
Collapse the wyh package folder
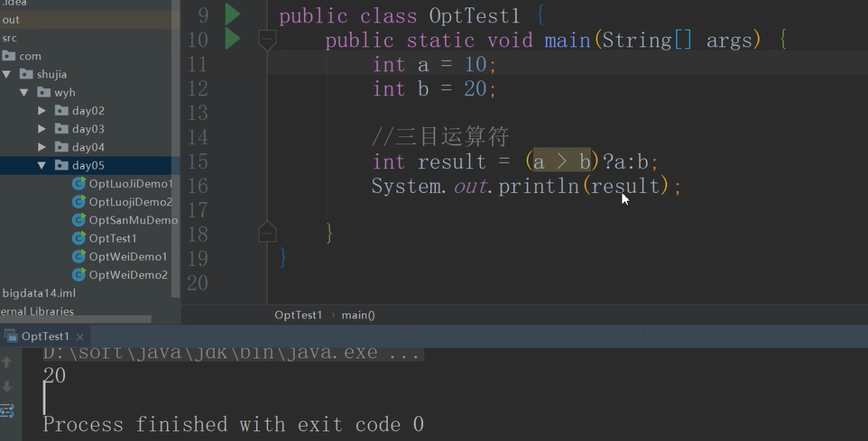click(23, 92)
